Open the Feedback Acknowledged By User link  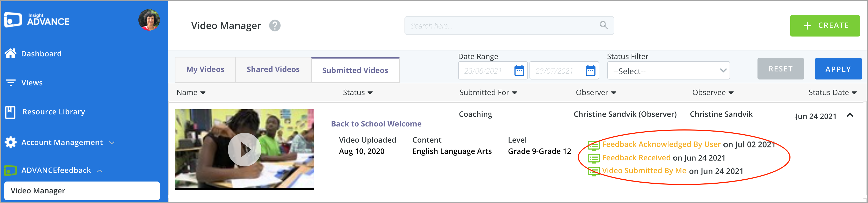[661, 144]
